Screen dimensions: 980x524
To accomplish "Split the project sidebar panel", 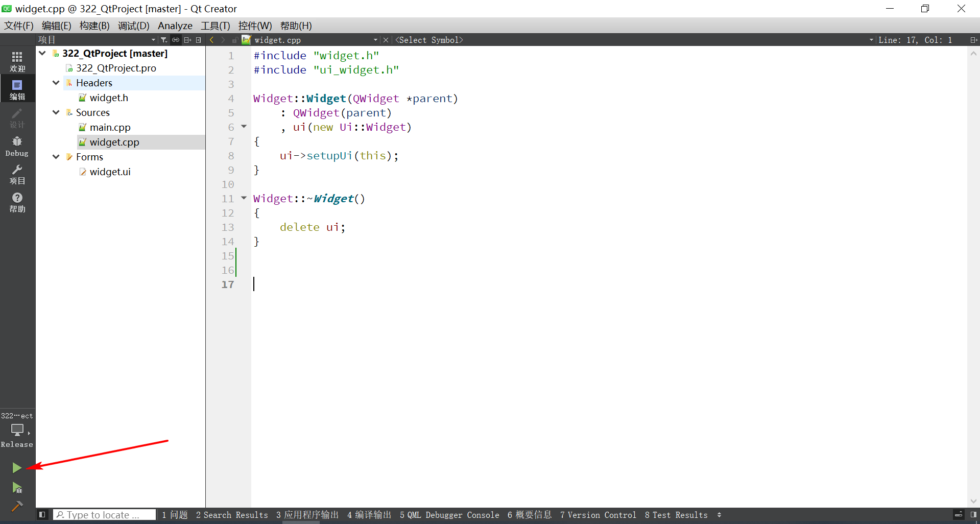I will [187, 40].
